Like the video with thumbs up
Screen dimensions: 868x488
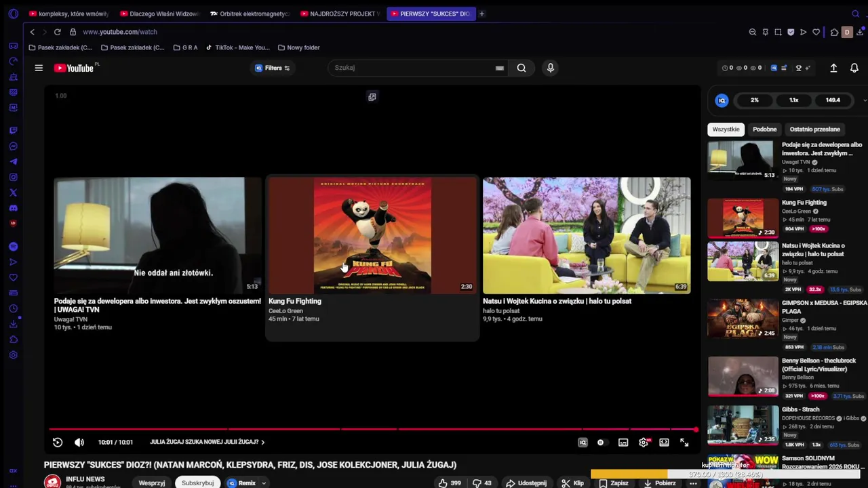click(x=450, y=483)
